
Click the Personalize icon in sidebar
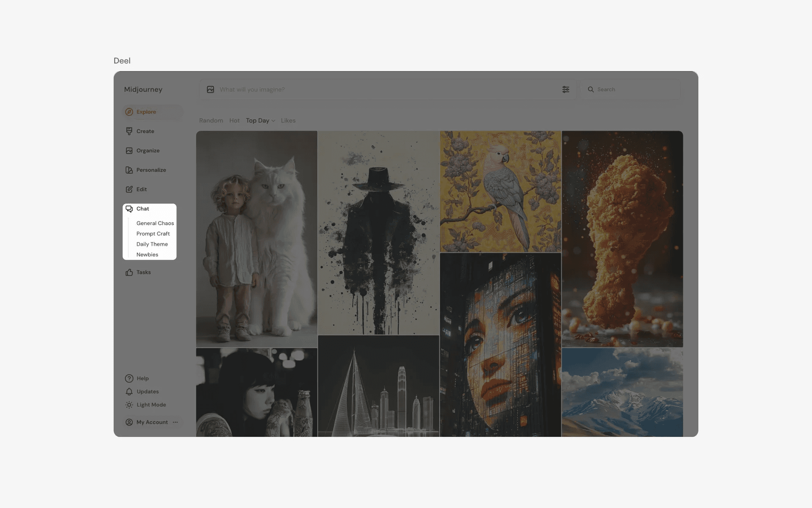click(129, 170)
